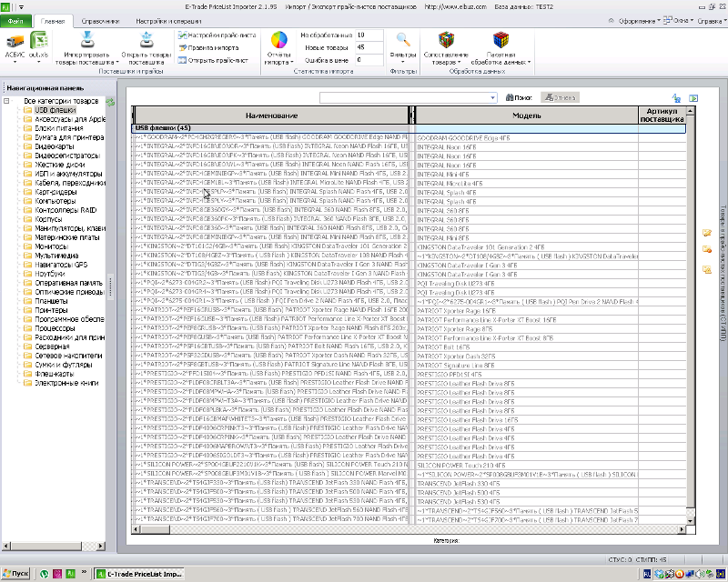This screenshot has height=582, width=728.
Task: Click the USB флешки folder icon
Action: click(28, 110)
